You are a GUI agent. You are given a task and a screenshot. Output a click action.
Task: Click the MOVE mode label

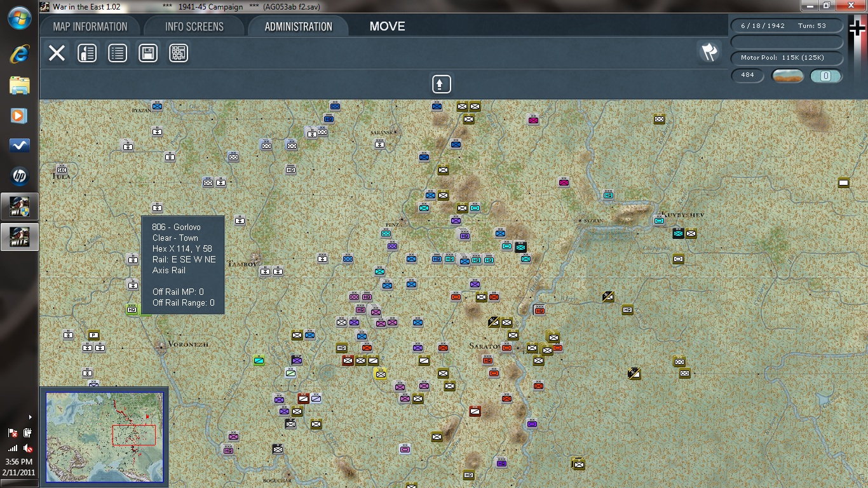[x=388, y=27]
